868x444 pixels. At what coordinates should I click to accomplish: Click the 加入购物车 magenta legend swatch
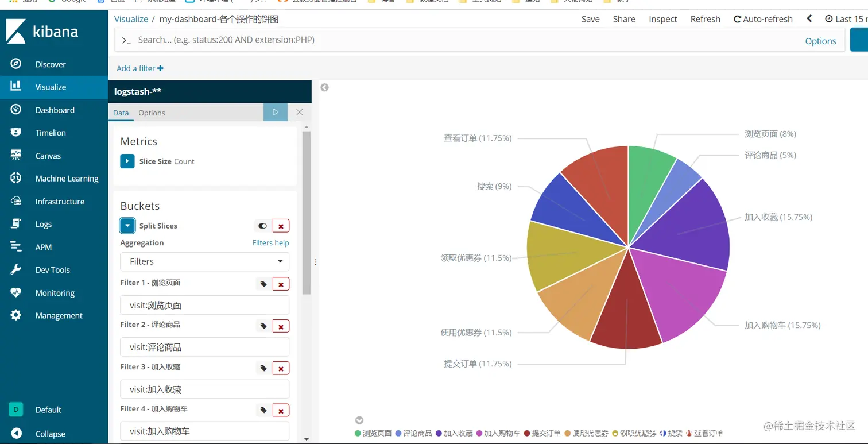(479, 433)
